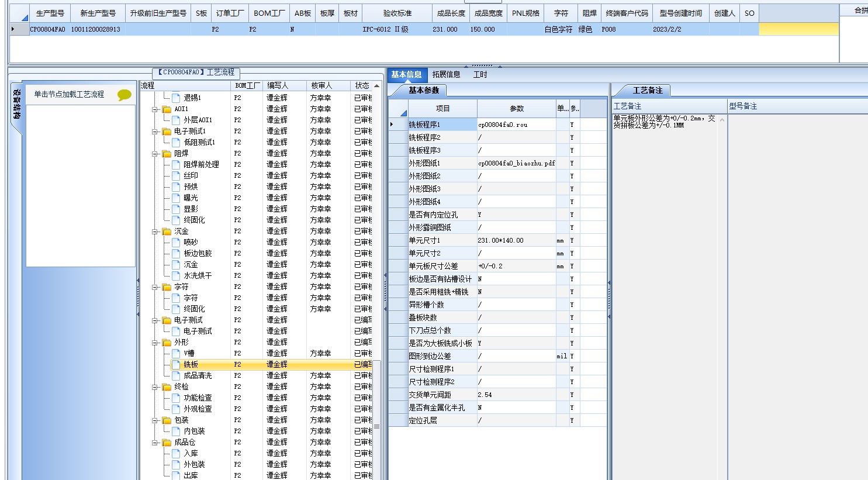The image size is (868, 480).
Task: Click the document icon of 预烘
Action: 176,187
